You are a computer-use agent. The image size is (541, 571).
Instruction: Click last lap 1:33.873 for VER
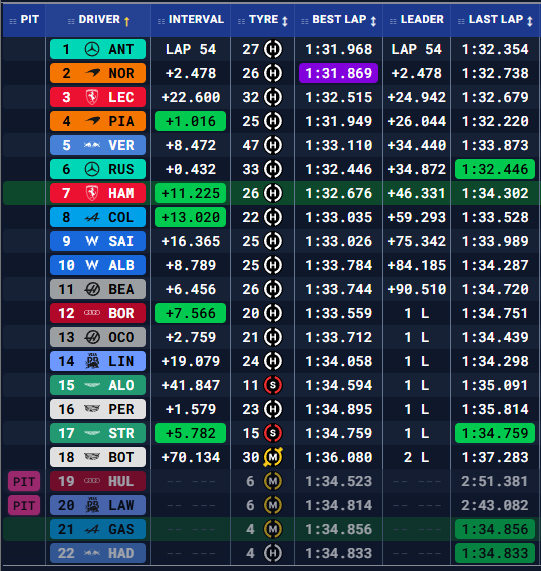point(495,145)
